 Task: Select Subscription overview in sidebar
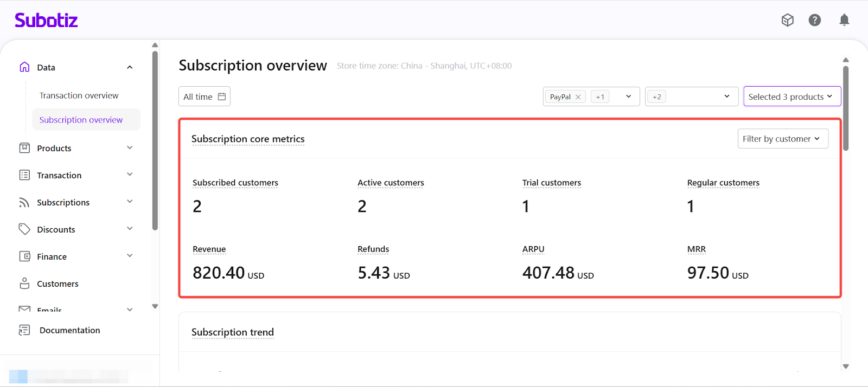coord(81,120)
